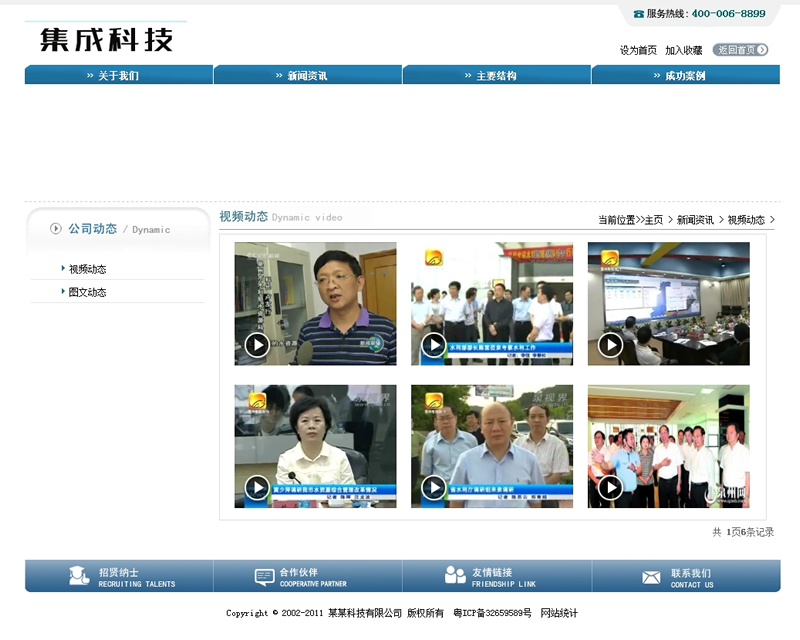Open the 关于我们 navigation menu
The width and height of the screenshot is (800, 640).
tap(118, 76)
